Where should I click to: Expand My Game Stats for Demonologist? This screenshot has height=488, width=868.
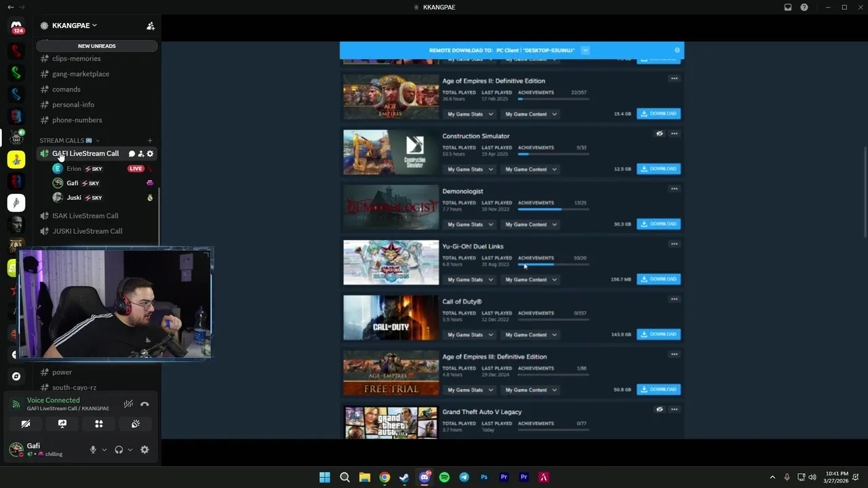point(470,224)
